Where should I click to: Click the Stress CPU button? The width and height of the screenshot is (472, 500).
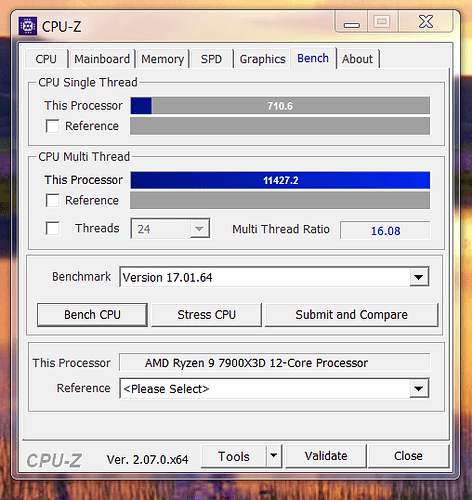point(206,315)
